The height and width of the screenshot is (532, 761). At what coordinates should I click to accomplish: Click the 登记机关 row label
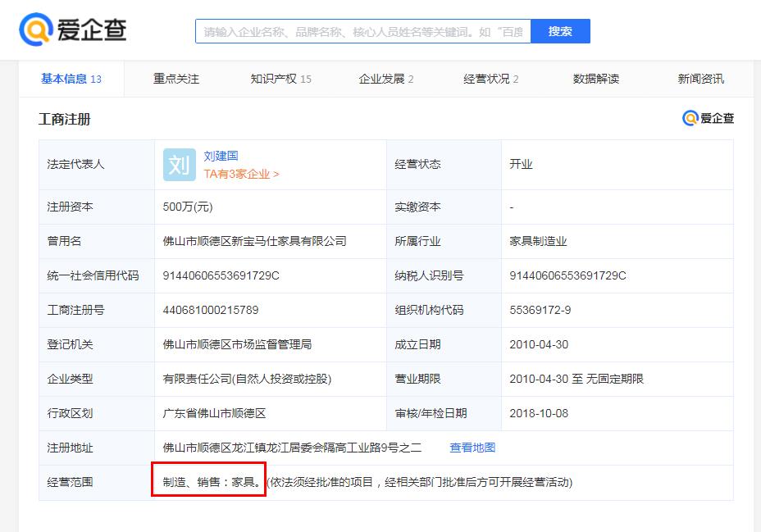70,344
